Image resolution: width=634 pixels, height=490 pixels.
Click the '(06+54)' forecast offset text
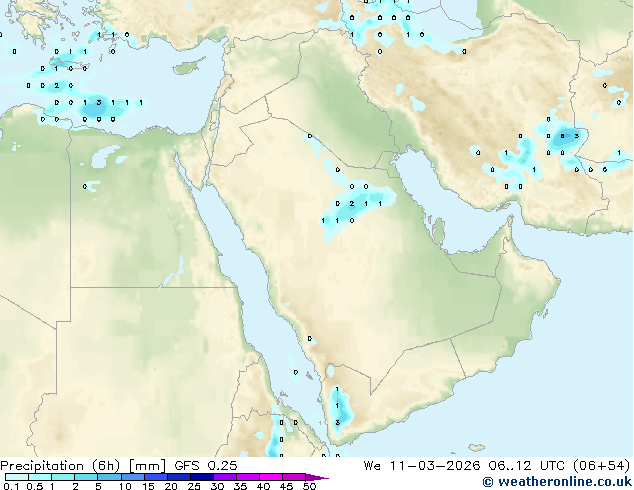click(x=602, y=466)
